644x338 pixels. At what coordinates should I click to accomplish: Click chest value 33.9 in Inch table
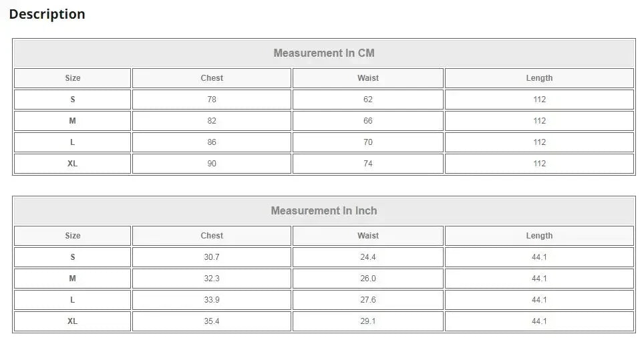coord(212,300)
